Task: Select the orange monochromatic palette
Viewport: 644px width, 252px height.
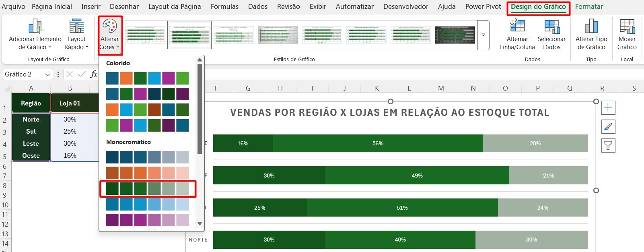Action: pyautogui.click(x=147, y=173)
